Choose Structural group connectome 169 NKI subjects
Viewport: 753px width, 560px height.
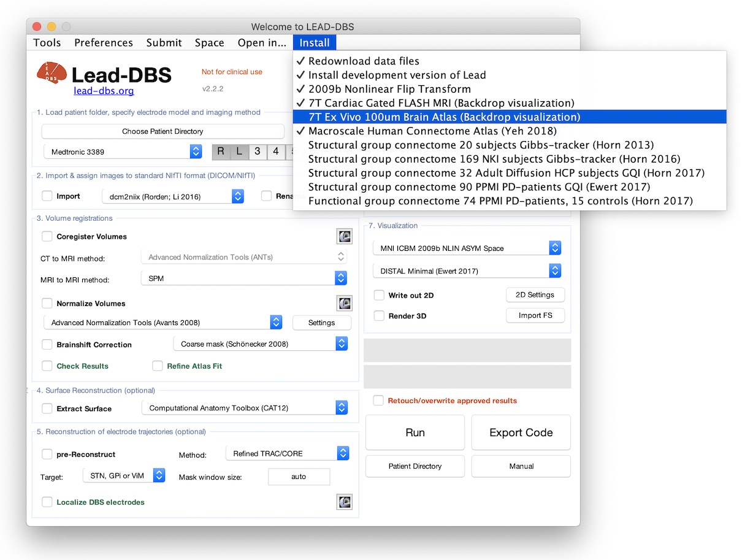pos(510,159)
